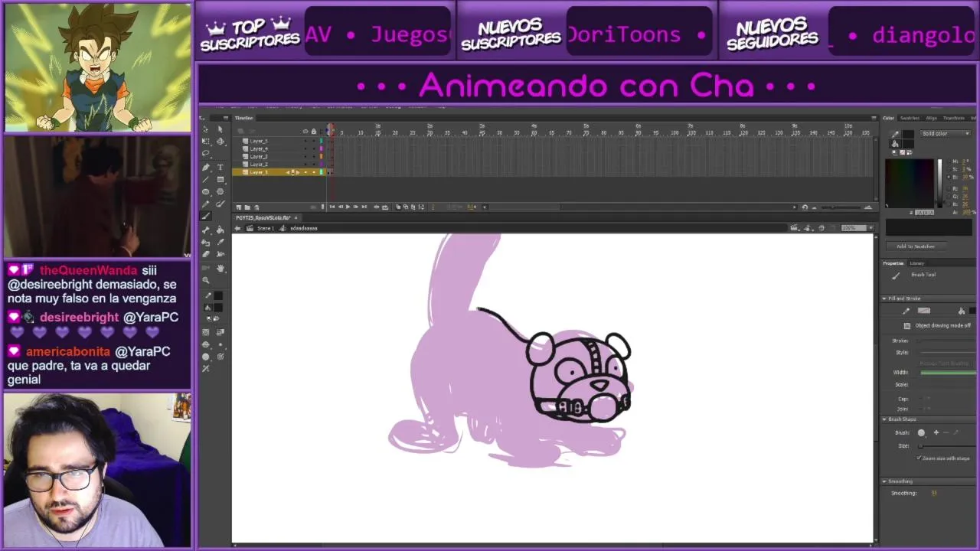
Task: Select the Bone tool
Action: (205, 231)
